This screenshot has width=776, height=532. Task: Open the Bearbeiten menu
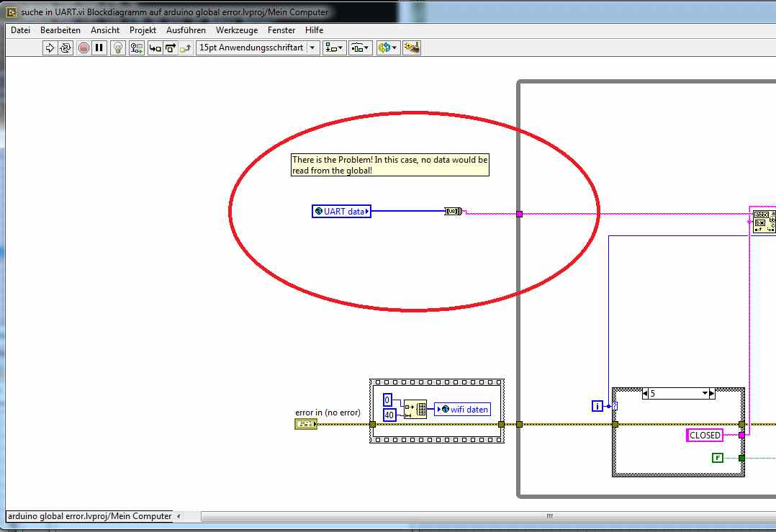[x=60, y=30]
